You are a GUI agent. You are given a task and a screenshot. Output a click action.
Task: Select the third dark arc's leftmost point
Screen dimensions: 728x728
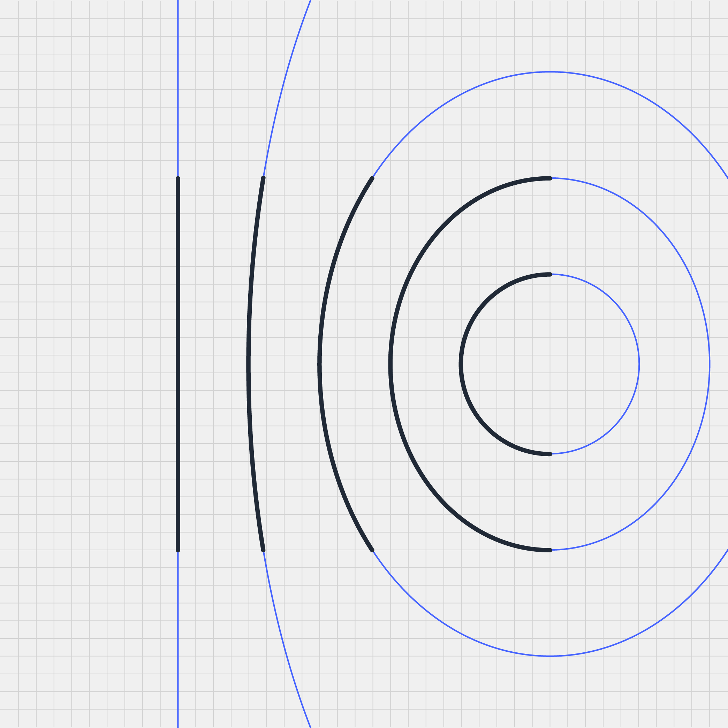pyautogui.click(x=319, y=364)
